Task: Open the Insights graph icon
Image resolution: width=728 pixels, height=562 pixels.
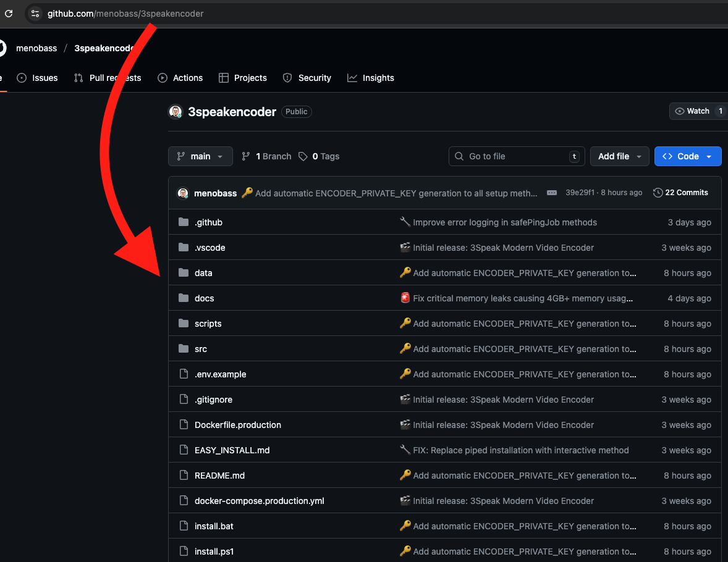Action: [352, 78]
